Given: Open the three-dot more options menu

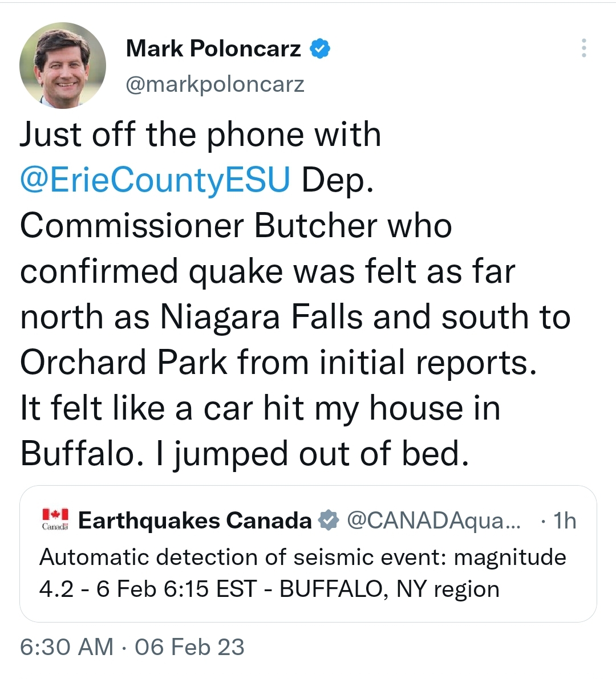Looking at the screenshot, I should pyautogui.click(x=583, y=48).
